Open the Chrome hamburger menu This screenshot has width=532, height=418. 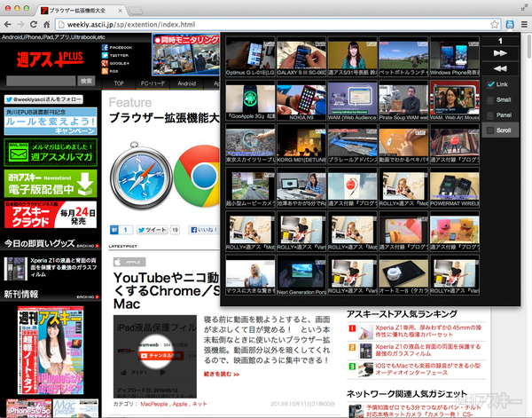click(x=524, y=25)
